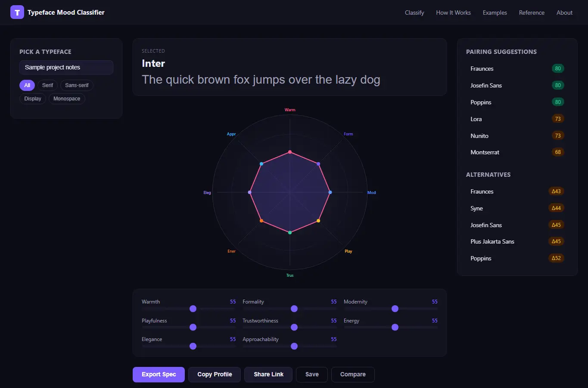Click the Save button
This screenshot has height=388, width=588.
312,374
